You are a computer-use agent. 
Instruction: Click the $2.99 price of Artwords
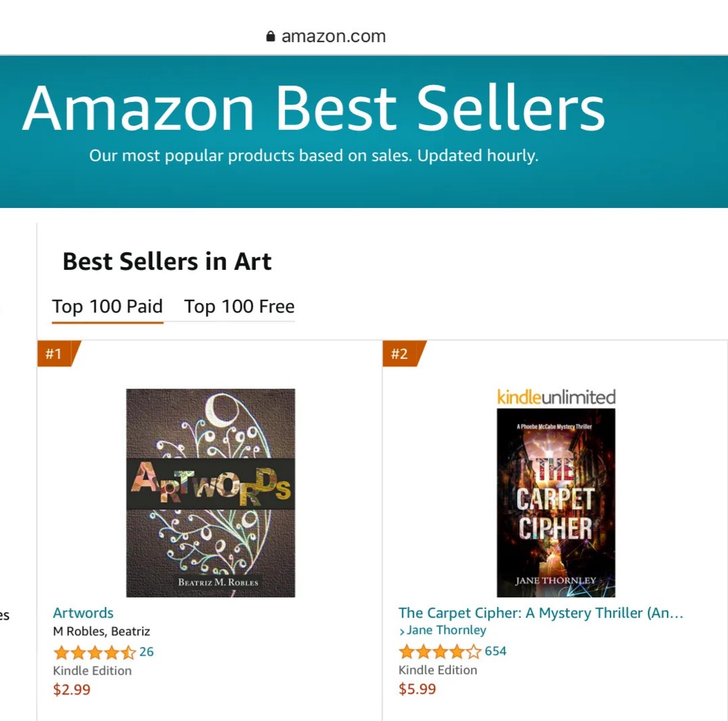(71, 690)
